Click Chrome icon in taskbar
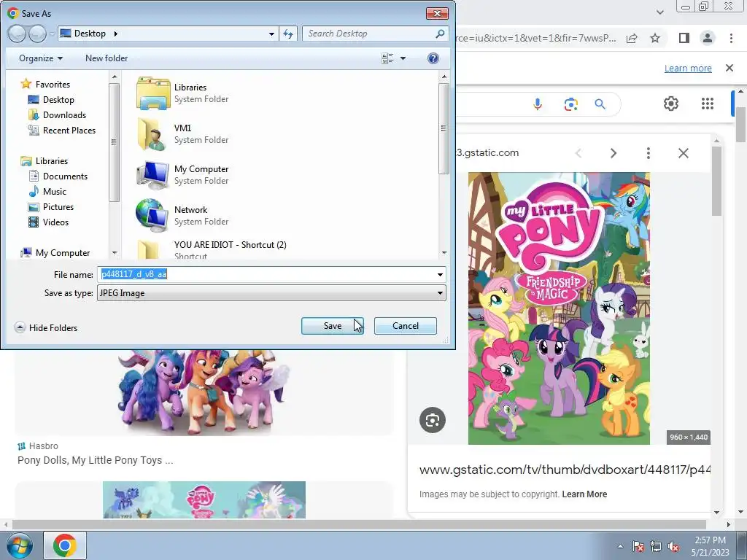The height and width of the screenshot is (560, 747). point(65,545)
